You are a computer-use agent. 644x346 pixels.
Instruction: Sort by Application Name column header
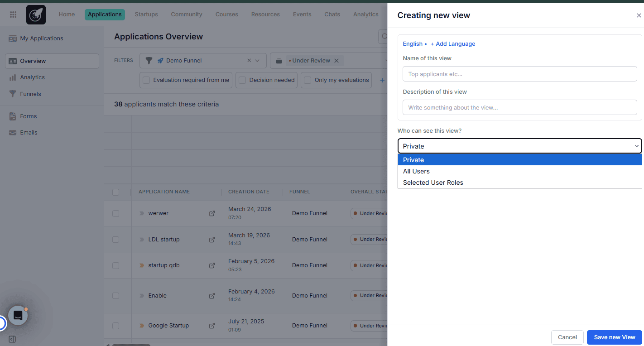(x=164, y=192)
